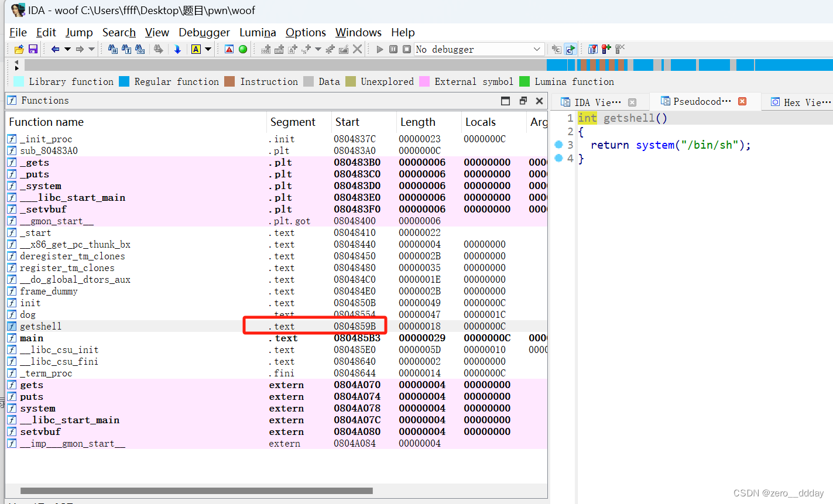The image size is (833, 504).
Task: Pause the process using the Pause icon
Action: pyautogui.click(x=393, y=49)
